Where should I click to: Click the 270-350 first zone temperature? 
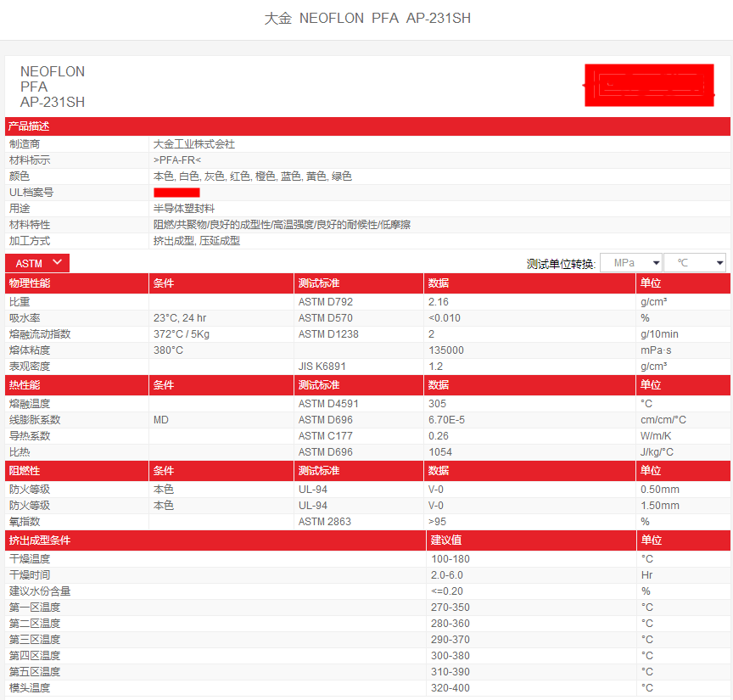point(450,608)
